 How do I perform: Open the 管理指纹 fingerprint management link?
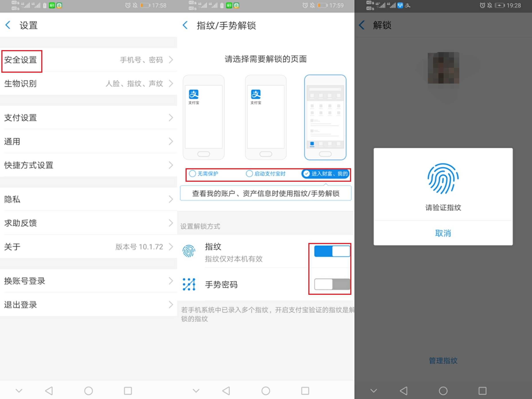click(x=443, y=360)
